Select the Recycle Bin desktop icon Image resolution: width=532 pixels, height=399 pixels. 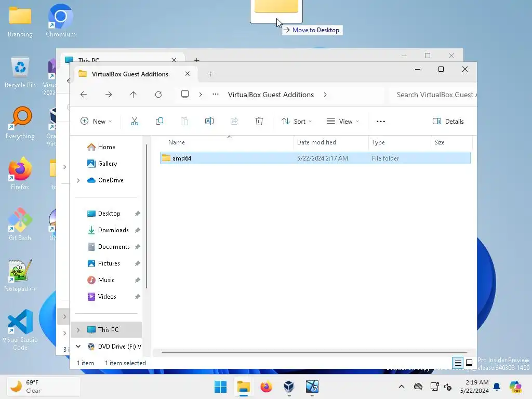20,73
